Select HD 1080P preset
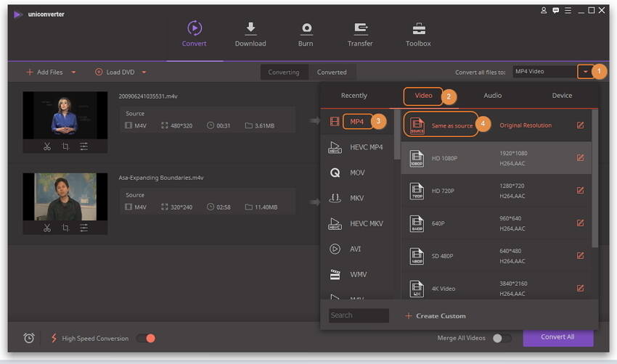Viewport: 617px width, 364px height. tap(496, 158)
